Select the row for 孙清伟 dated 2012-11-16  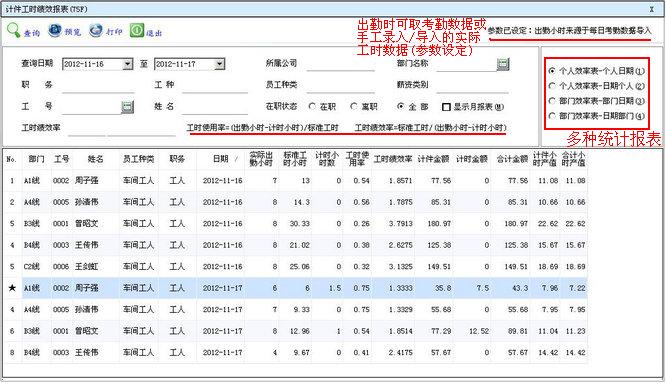click(x=295, y=202)
